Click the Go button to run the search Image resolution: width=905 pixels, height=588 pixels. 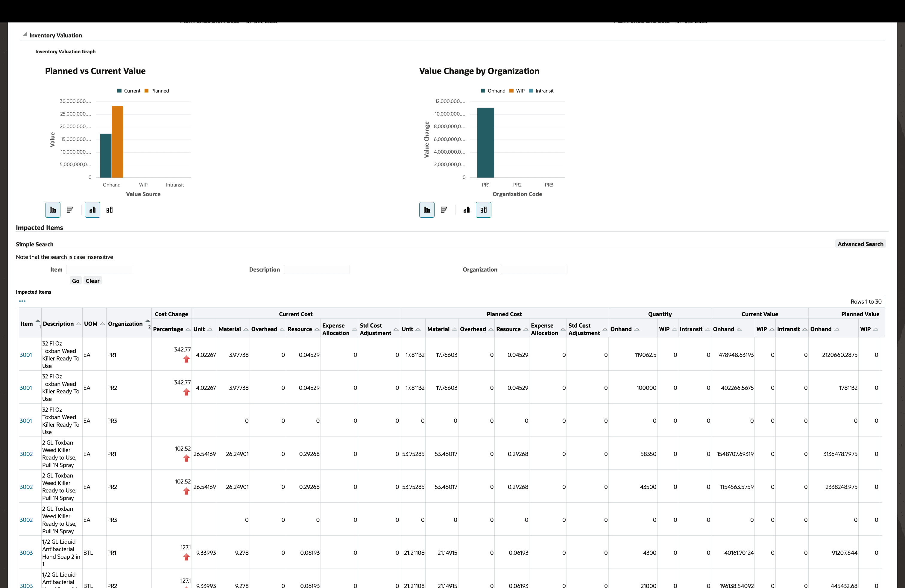(x=75, y=281)
